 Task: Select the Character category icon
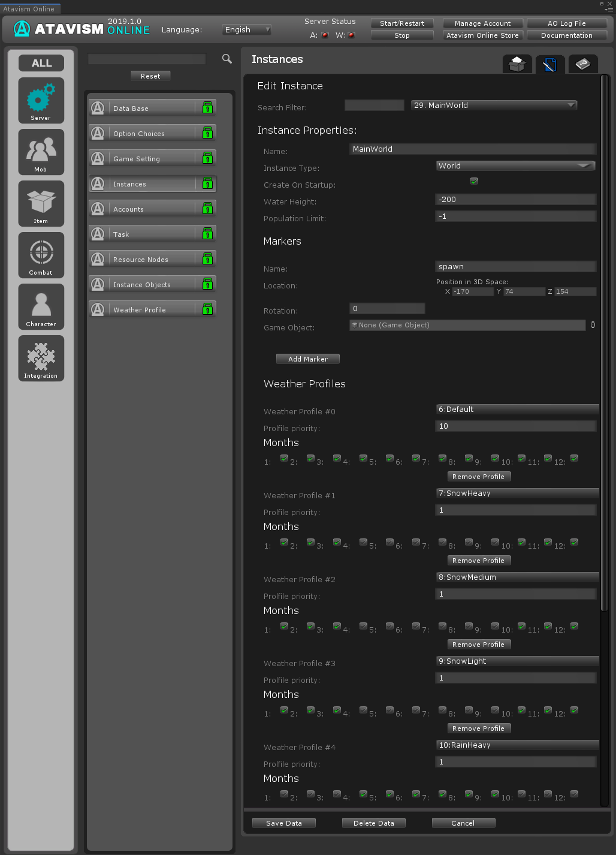(41, 306)
